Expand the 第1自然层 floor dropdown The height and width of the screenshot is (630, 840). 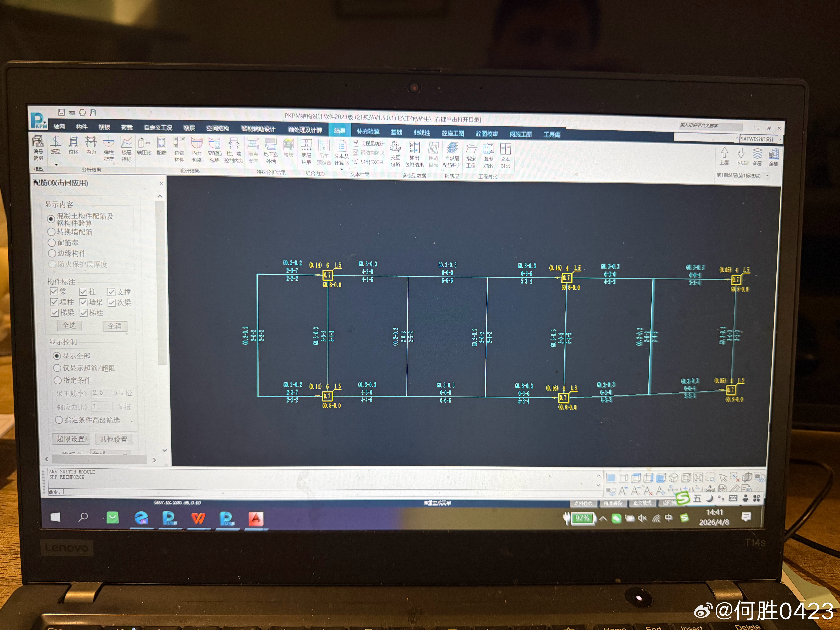pyautogui.click(x=767, y=176)
